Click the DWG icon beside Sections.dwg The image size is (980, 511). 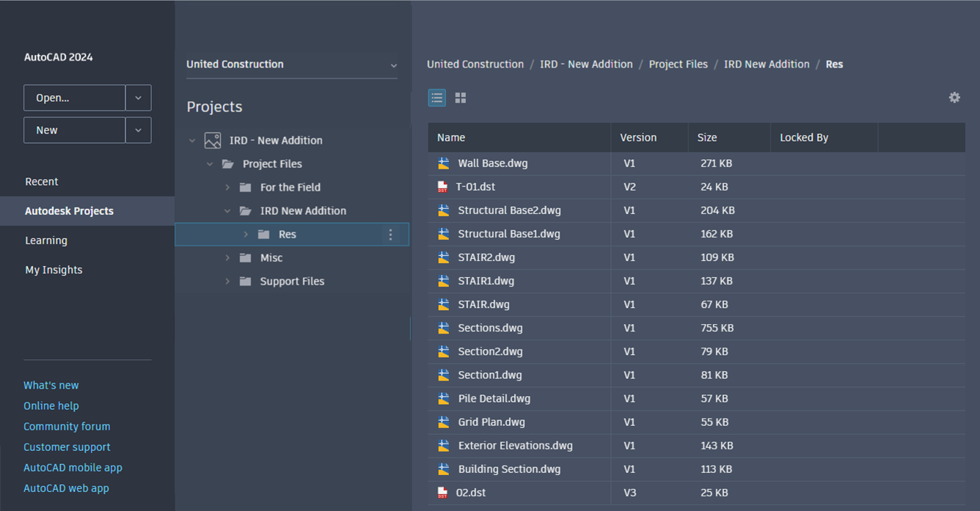pos(443,328)
